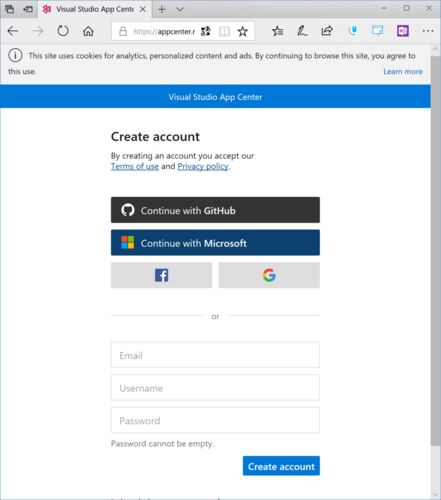Select the Visual Studio App Center tab
This screenshot has width=441, height=500.
pos(95,9)
